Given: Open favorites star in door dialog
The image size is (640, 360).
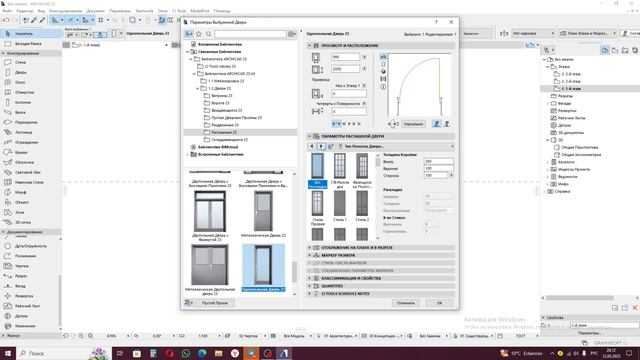Looking at the screenshot, I should tap(199, 34).
